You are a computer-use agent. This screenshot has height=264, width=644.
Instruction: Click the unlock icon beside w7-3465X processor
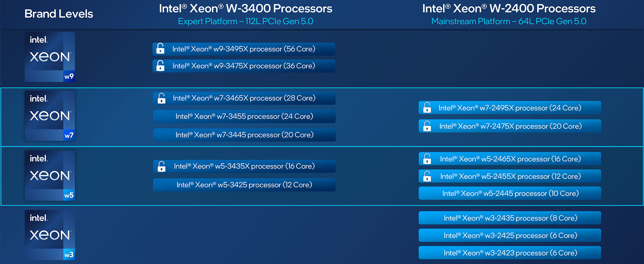(x=161, y=98)
